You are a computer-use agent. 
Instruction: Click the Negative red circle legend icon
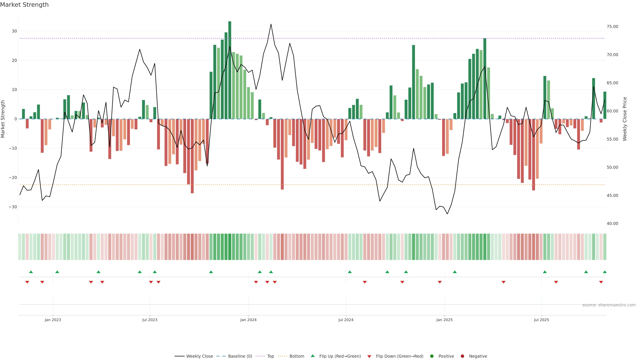[x=462, y=356]
